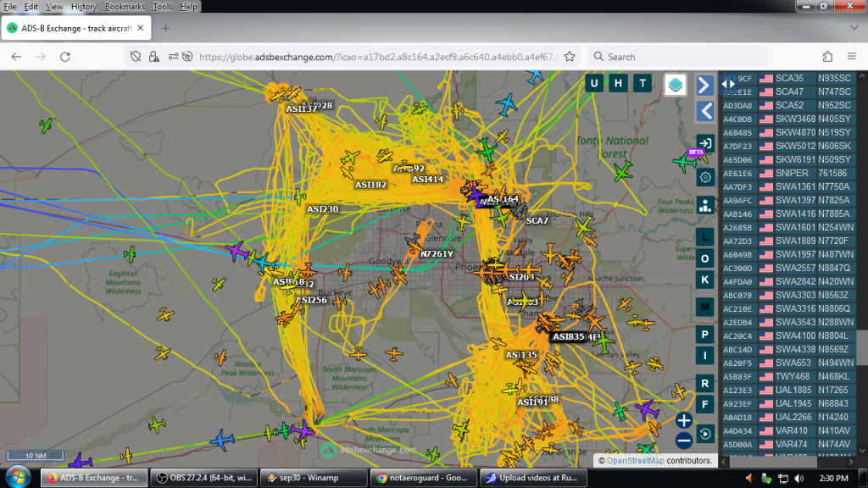Reload the current page
Viewport: 868px width, 488px height.
point(65,57)
